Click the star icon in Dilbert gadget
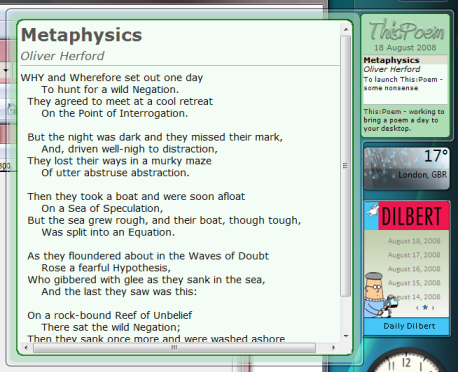This screenshot has width=458, height=372. point(425,307)
